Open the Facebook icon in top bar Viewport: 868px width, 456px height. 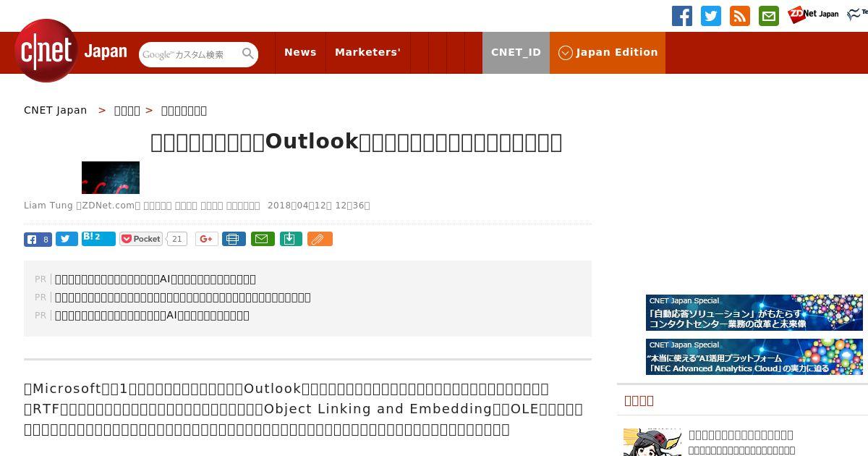pos(682,16)
